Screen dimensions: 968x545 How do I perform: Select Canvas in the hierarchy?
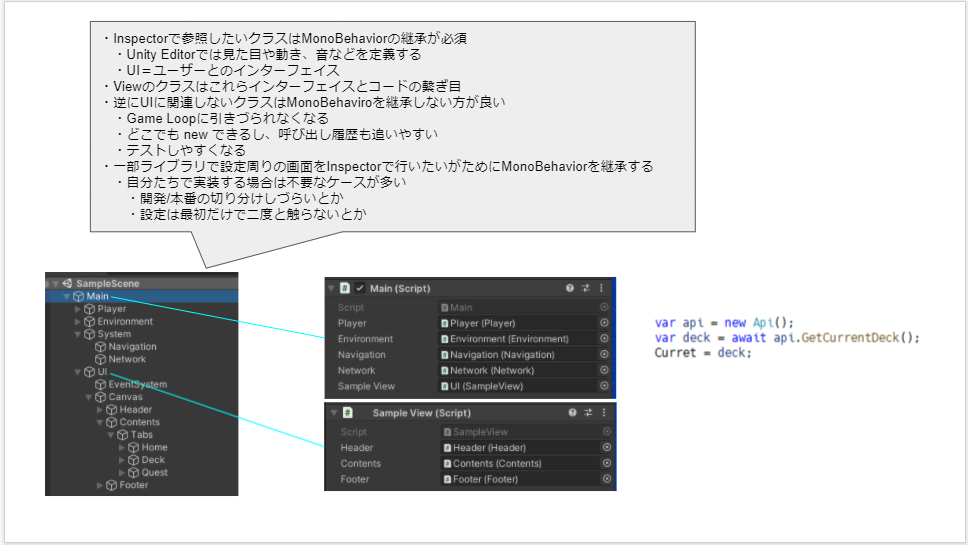pyautogui.click(x=125, y=397)
